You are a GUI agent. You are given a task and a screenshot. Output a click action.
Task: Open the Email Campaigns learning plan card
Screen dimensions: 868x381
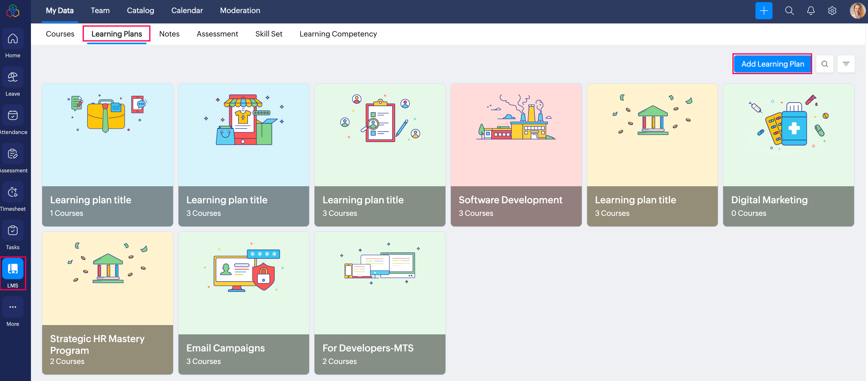click(244, 303)
